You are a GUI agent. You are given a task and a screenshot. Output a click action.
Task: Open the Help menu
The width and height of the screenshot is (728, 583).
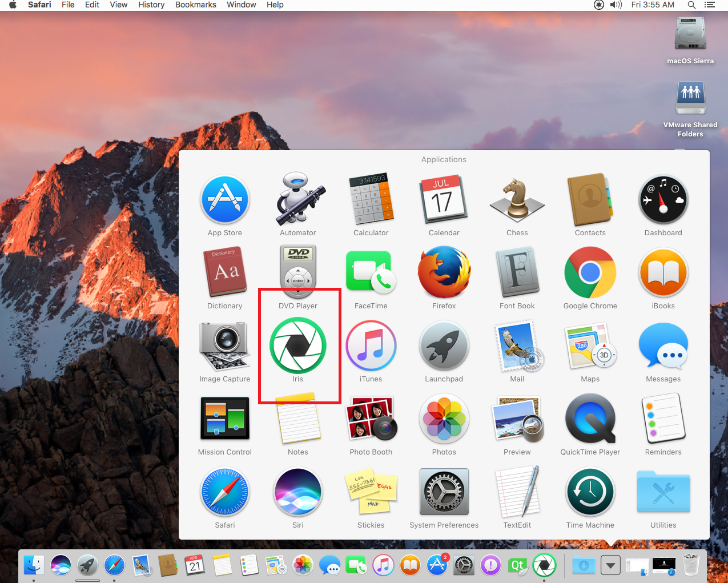click(275, 5)
